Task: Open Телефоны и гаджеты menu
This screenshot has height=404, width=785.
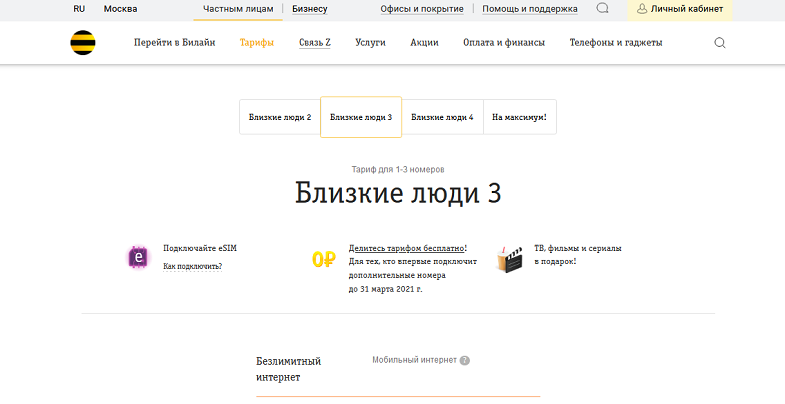Action: tap(616, 43)
